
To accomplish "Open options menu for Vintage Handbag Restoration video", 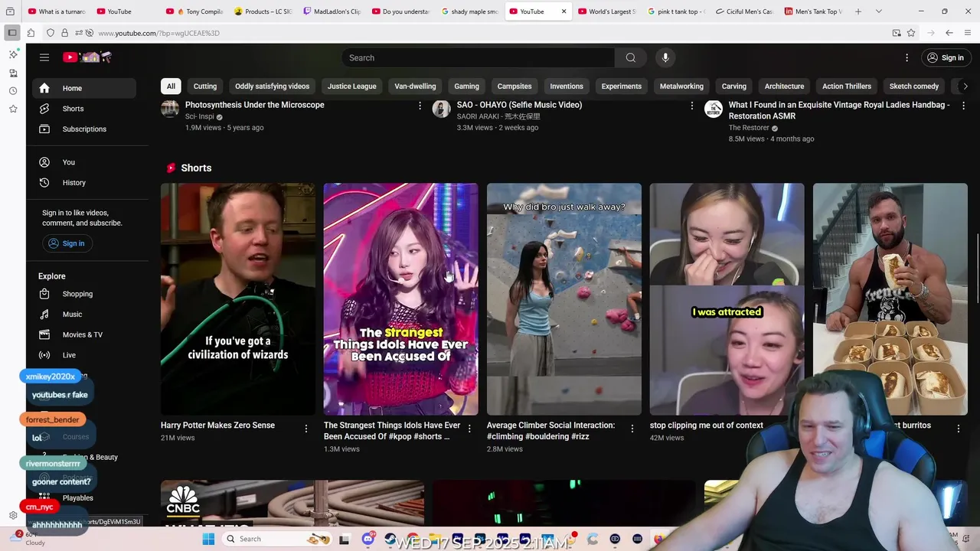I will (963, 106).
